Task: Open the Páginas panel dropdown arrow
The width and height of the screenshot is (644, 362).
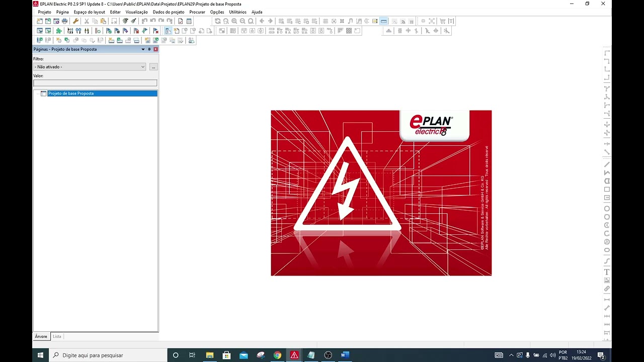Action: 143,49
